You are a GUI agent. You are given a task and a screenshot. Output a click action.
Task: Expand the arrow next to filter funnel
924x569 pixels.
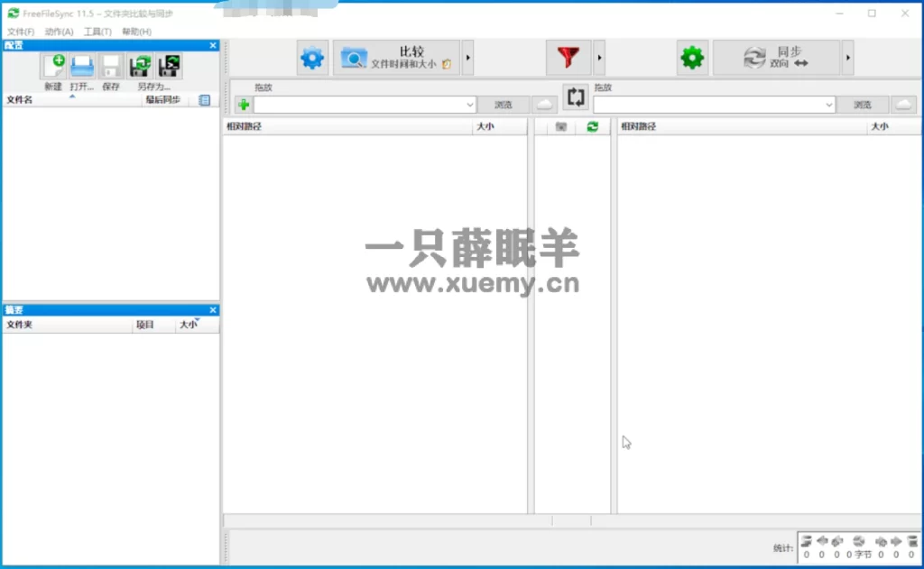pos(599,58)
